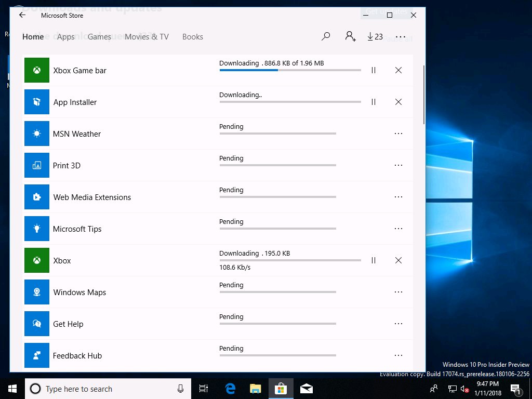Click the Store window vertical scrollbar
Viewport: 532px width, 399px height.
coord(424,95)
